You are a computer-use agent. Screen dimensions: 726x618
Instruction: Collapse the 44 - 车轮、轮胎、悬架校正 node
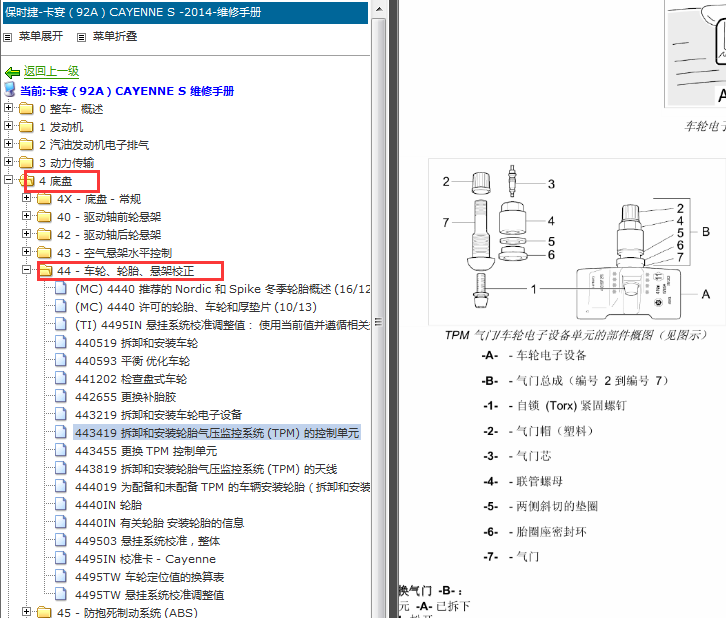click(26, 269)
